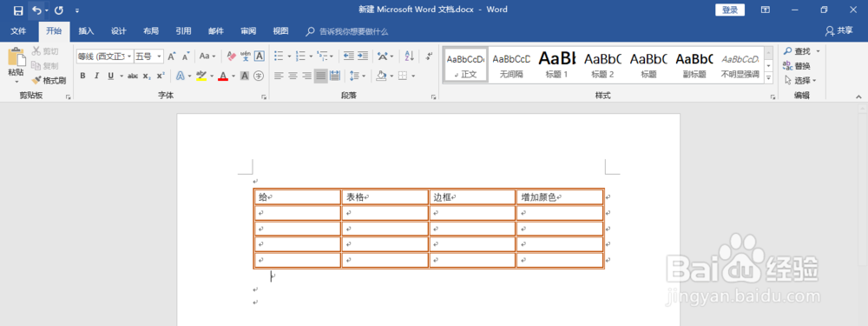
Task: Click the Align Left icon
Action: click(279, 76)
